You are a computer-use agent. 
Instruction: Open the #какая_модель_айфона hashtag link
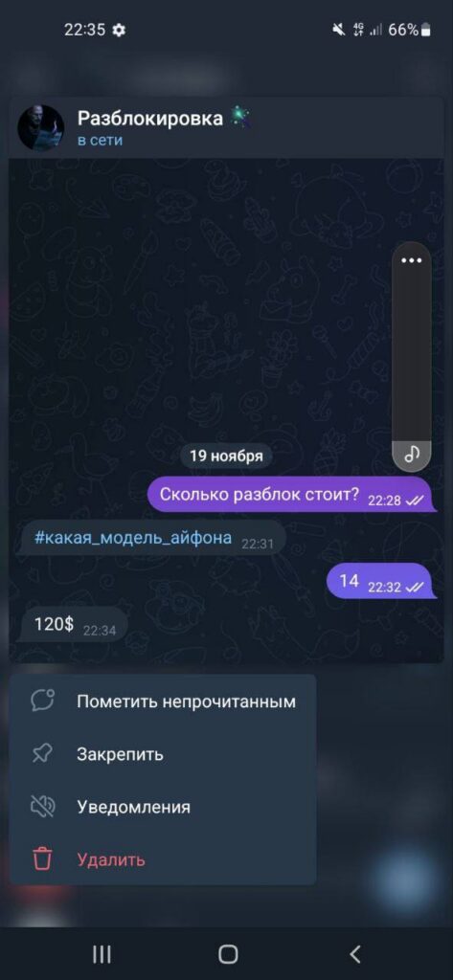[133, 538]
